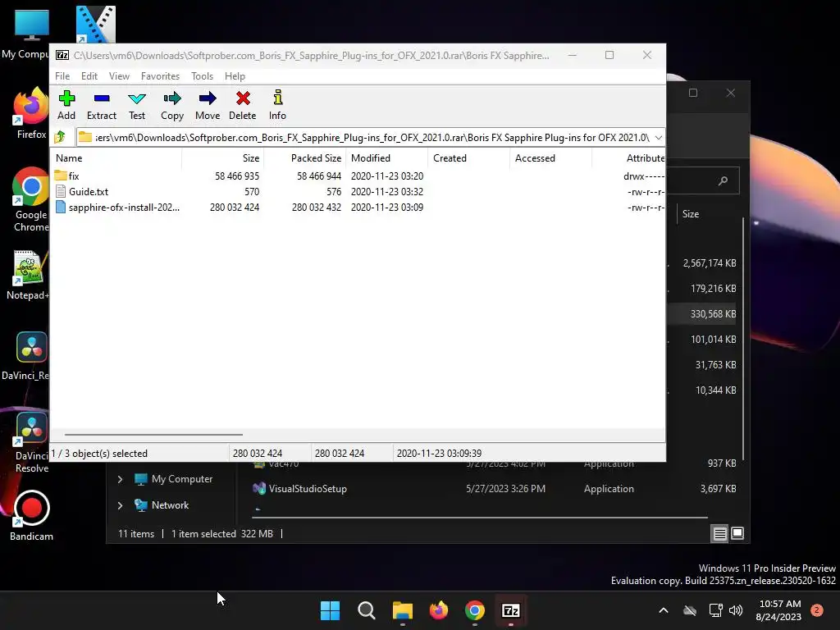Click Explorer Size column header
The width and height of the screenshot is (840, 630).
click(691, 214)
